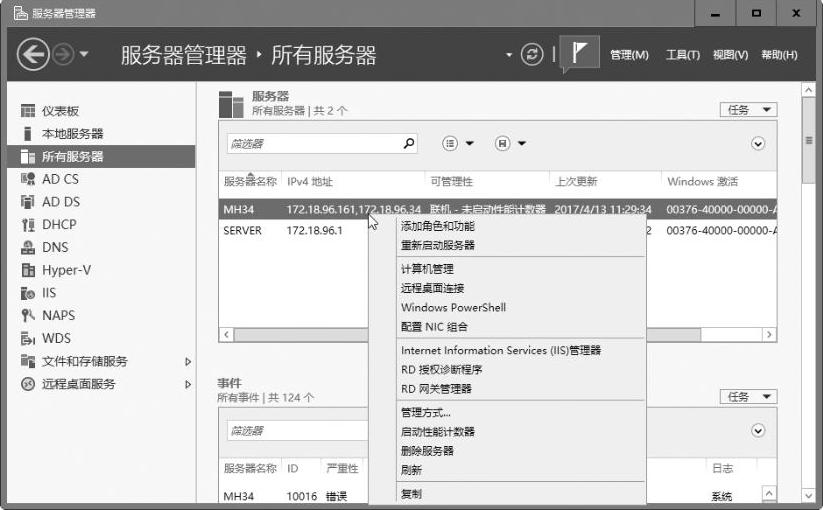Image resolution: width=823 pixels, height=510 pixels.
Task: Open the 视图(V) menu
Action: coord(730,55)
